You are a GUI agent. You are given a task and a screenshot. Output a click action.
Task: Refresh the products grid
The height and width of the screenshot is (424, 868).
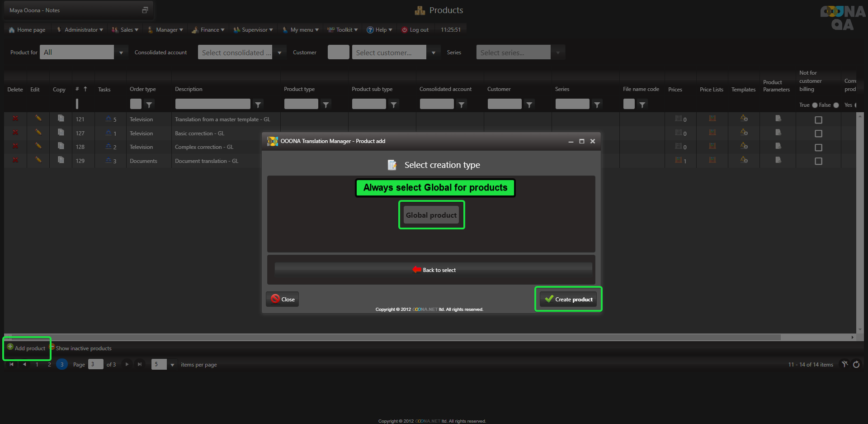pos(856,364)
